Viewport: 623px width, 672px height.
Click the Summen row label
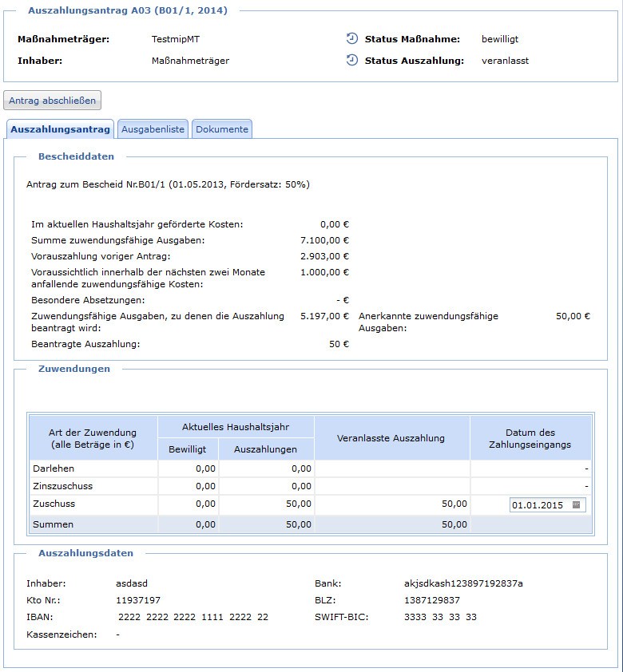54,524
